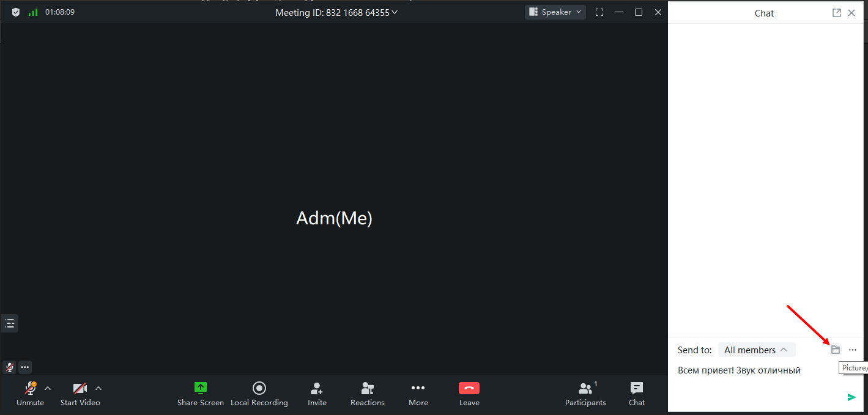The height and width of the screenshot is (415, 868).
Task: Click the Picture/file folder icon in chat
Action: (x=836, y=350)
